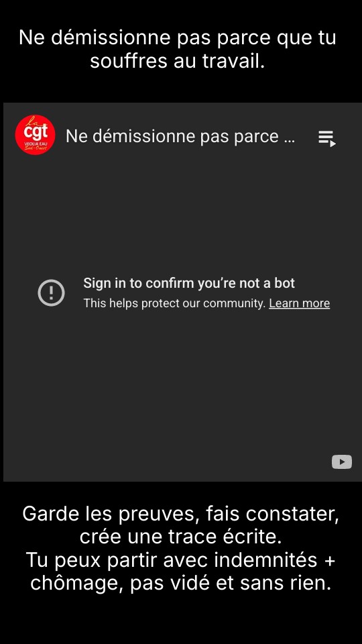Click caption line "Garde les preuves, fais constater,"

(x=180, y=514)
